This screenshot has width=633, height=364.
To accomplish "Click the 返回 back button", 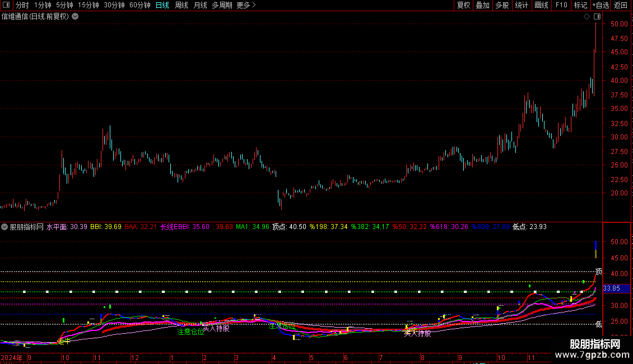I will [x=621, y=6].
